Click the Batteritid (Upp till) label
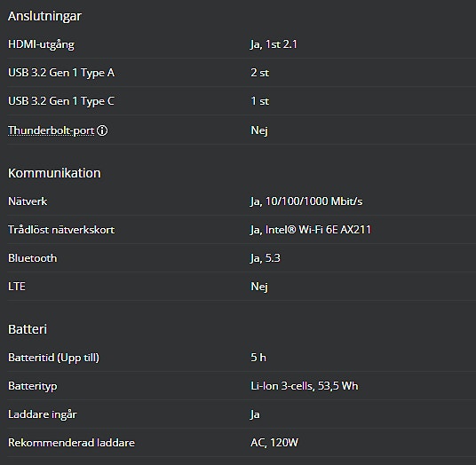 53,358
